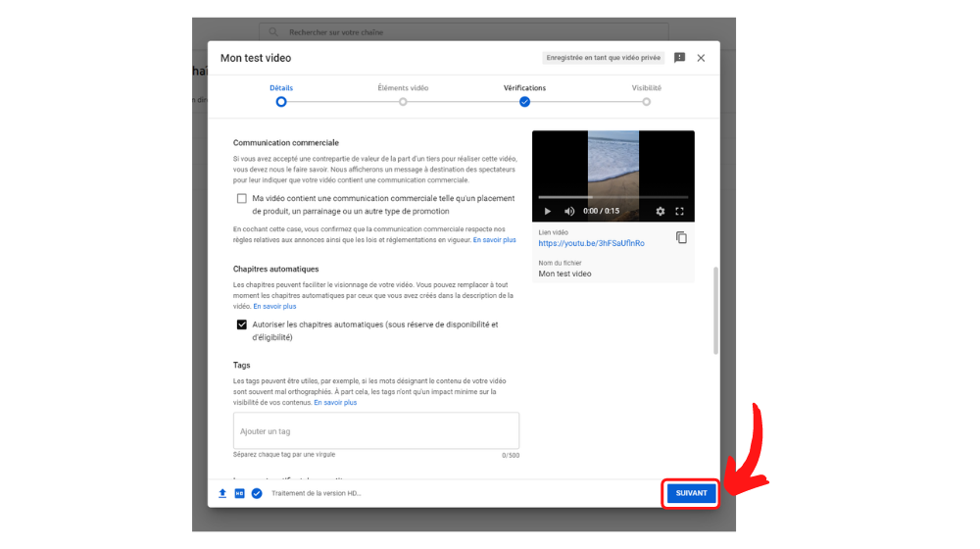Click the dialog vertical scrollbar

click(715, 311)
